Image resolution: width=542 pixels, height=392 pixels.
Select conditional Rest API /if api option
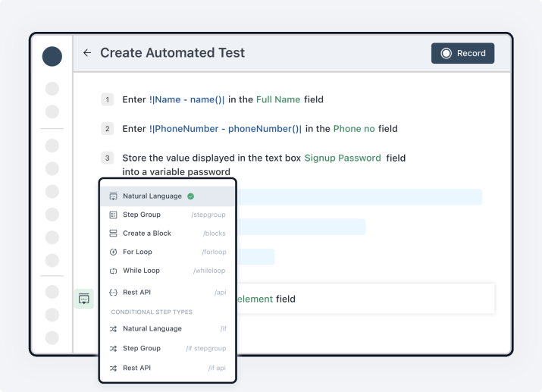click(x=136, y=368)
